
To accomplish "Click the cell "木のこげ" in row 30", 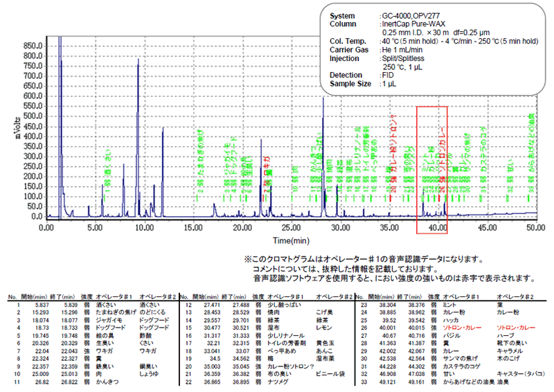I will click(508, 359).
